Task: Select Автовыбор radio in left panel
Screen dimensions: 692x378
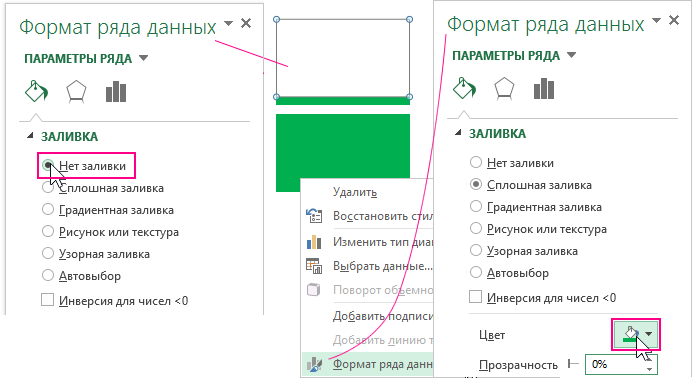Action: 48,275
